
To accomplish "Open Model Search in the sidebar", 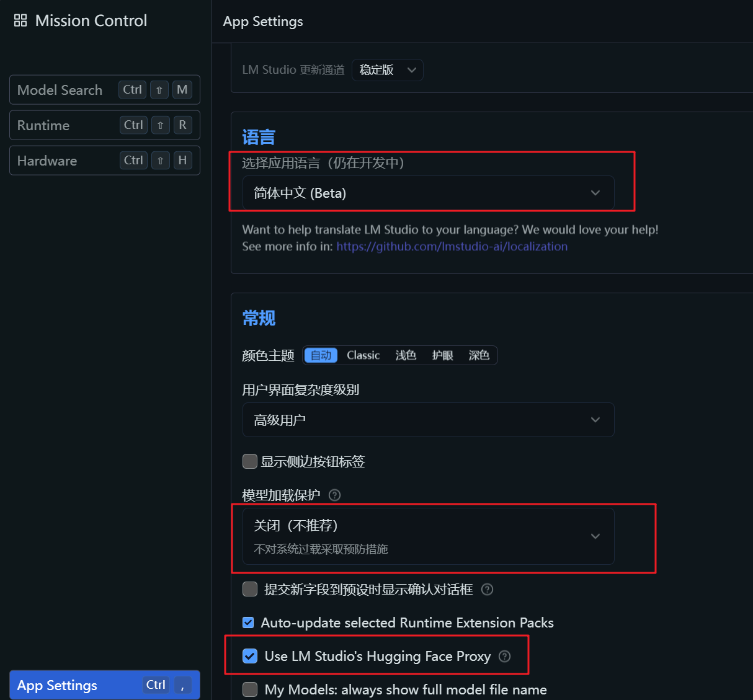I will pos(105,90).
